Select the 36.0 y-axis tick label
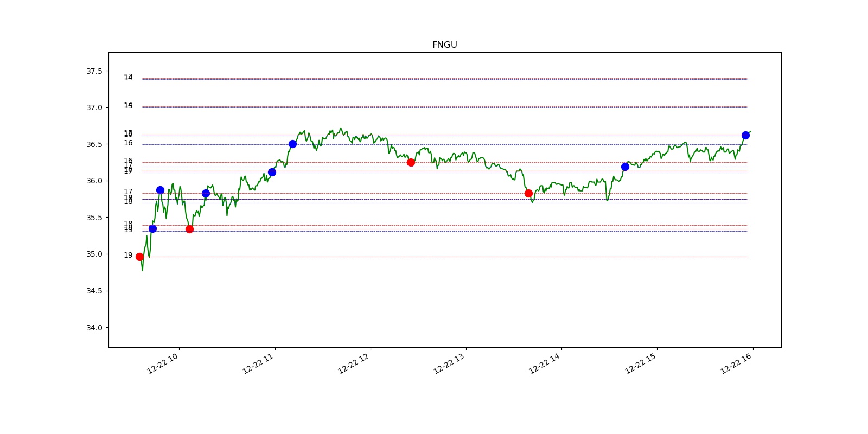The image size is (868, 434). coord(94,181)
